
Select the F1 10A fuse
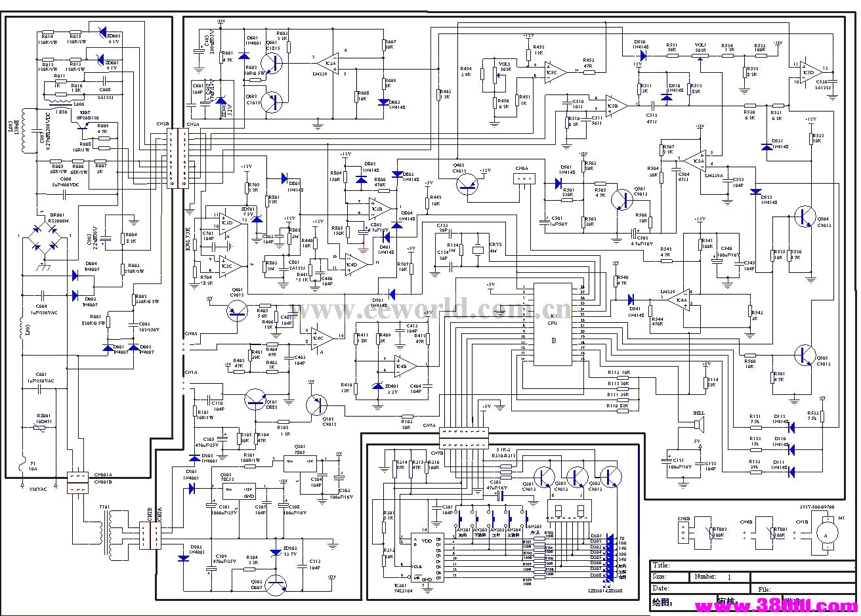point(22,462)
